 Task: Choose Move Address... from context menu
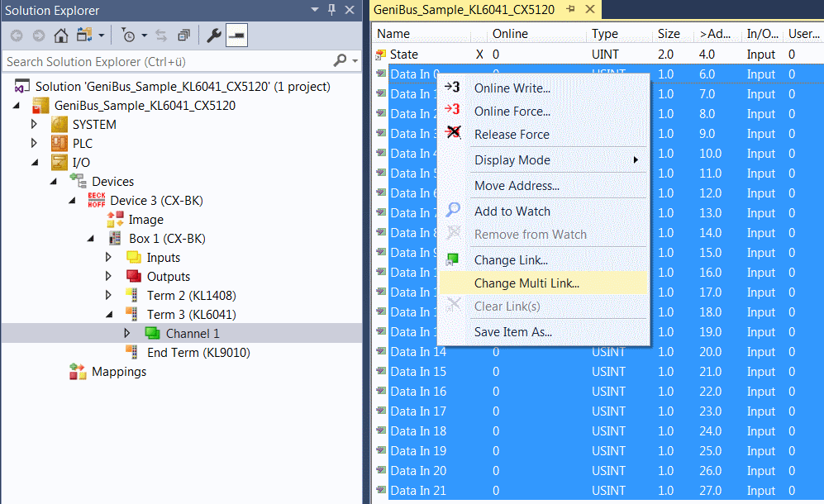543,186
